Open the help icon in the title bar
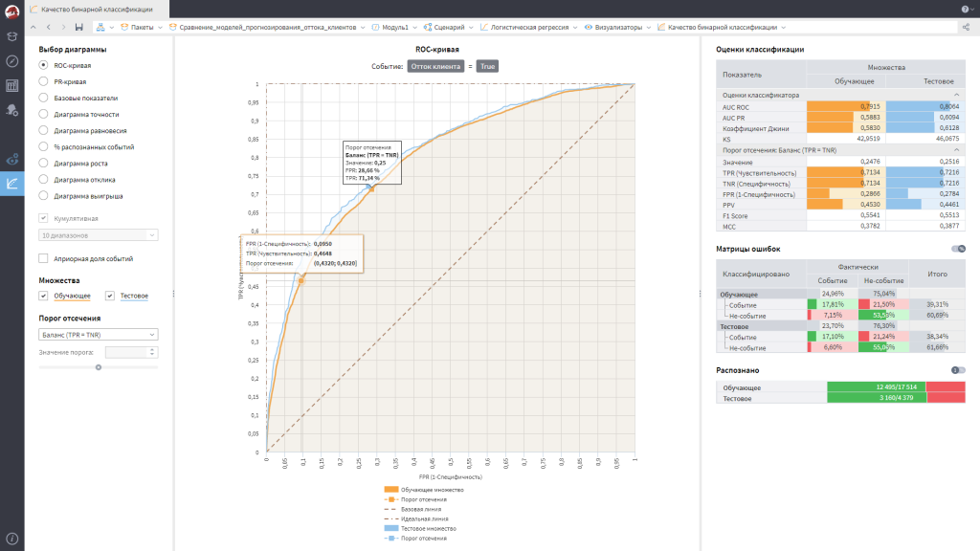This screenshot has height=551, width=980. [965, 9]
